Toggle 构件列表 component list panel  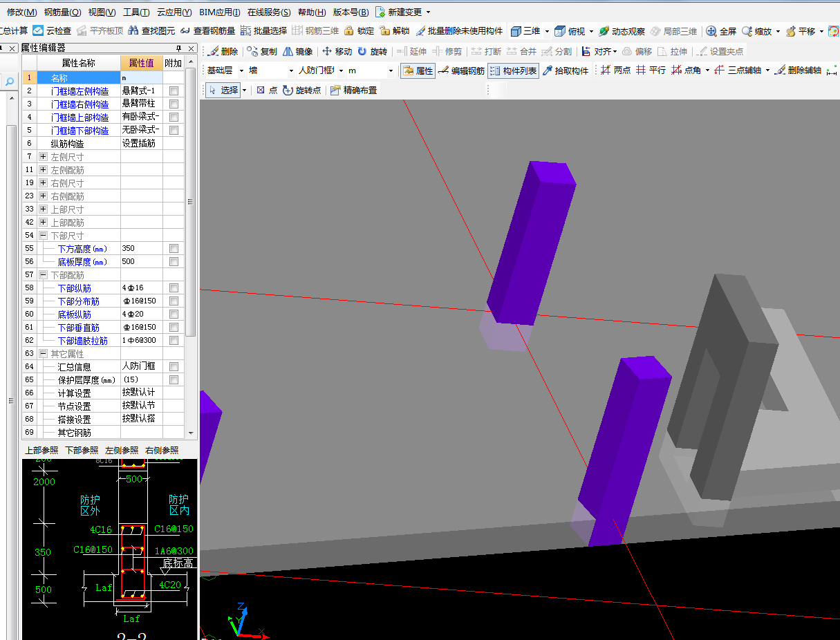click(x=513, y=70)
